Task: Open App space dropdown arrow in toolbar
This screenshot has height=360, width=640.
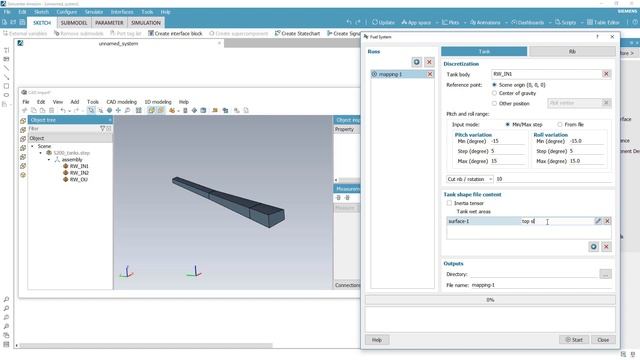Action: click(x=436, y=22)
